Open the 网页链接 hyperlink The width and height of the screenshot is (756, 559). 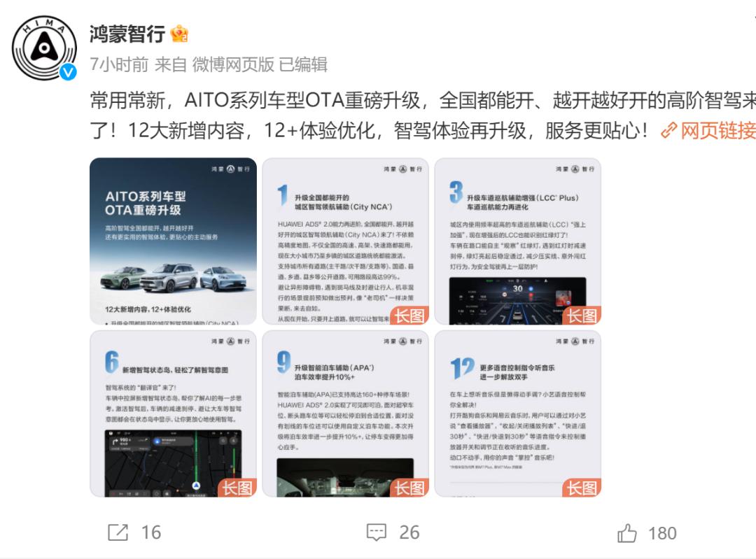pos(718,130)
